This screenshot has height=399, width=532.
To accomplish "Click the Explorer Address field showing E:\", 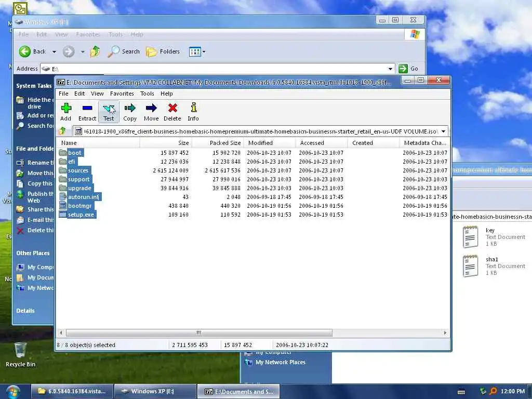I will [218, 69].
